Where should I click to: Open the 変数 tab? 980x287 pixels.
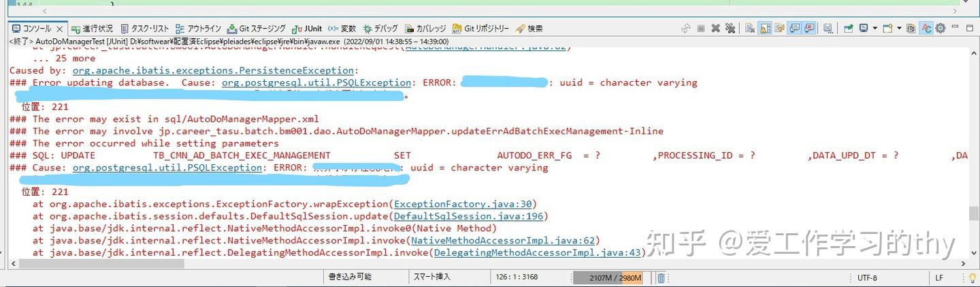(x=342, y=29)
